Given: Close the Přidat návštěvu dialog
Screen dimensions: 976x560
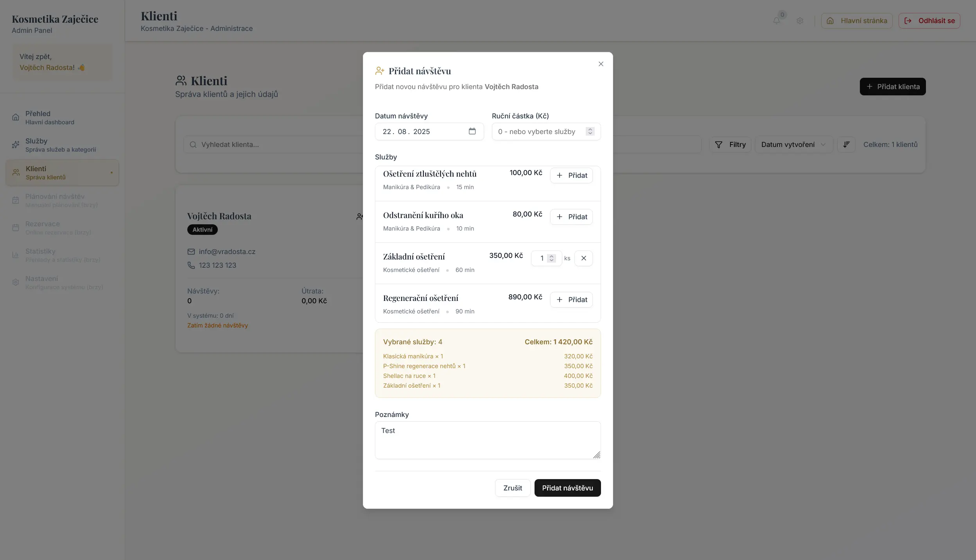Looking at the screenshot, I should [x=601, y=64].
